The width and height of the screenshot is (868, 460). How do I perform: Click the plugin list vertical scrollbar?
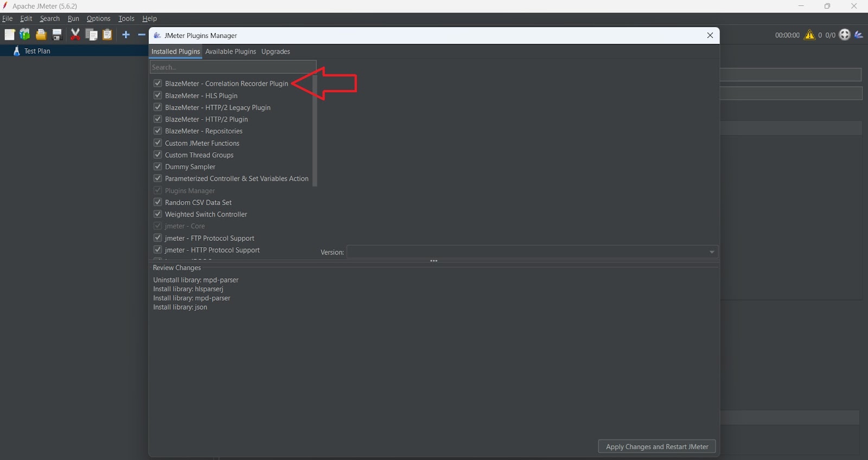pyautogui.click(x=315, y=131)
